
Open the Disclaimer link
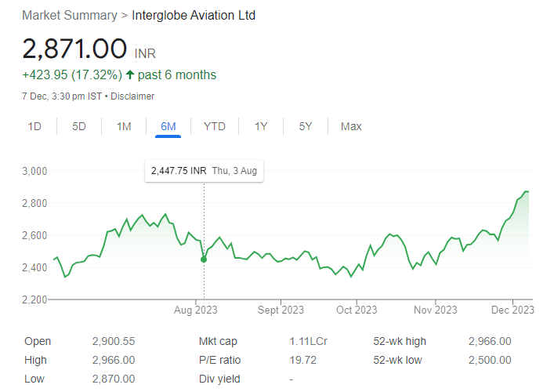pyautogui.click(x=132, y=96)
